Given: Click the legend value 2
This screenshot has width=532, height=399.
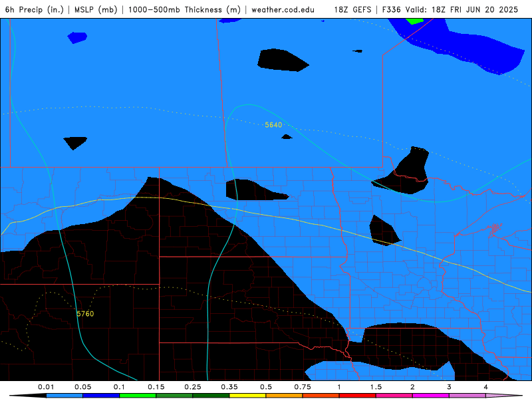Looking at the screenshot, I should (x=412, y=387).
